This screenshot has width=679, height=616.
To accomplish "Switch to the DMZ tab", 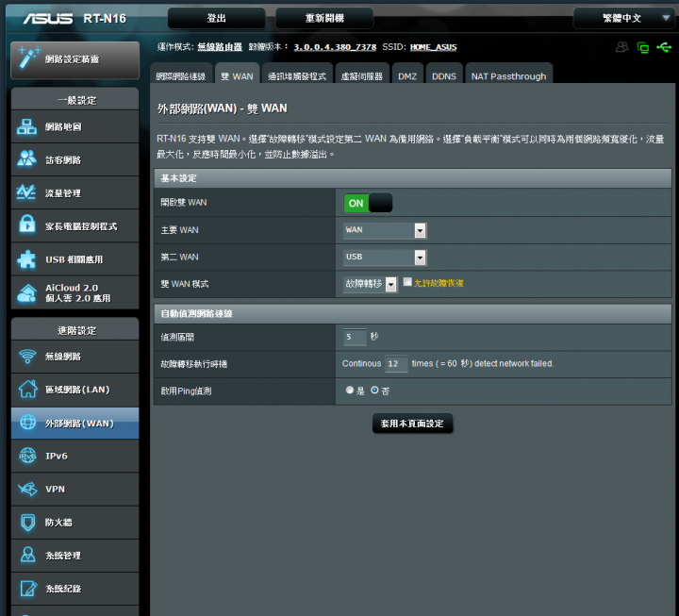I will (407, 74).
